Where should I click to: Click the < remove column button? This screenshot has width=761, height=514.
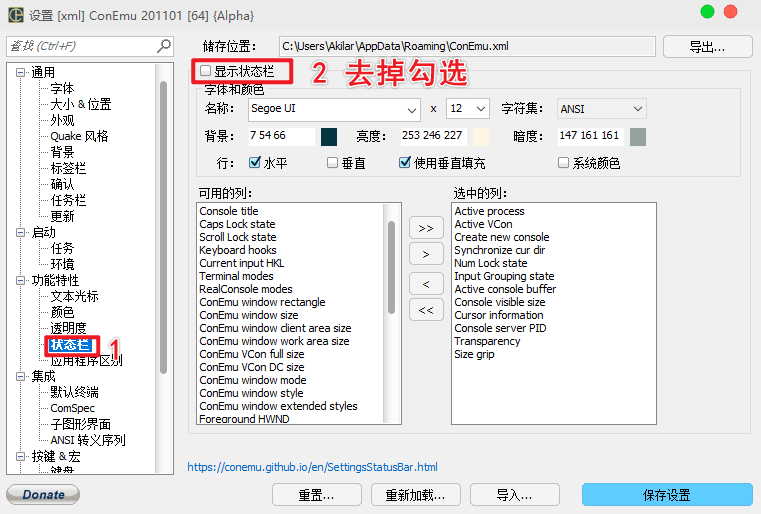tap(425, 284)
